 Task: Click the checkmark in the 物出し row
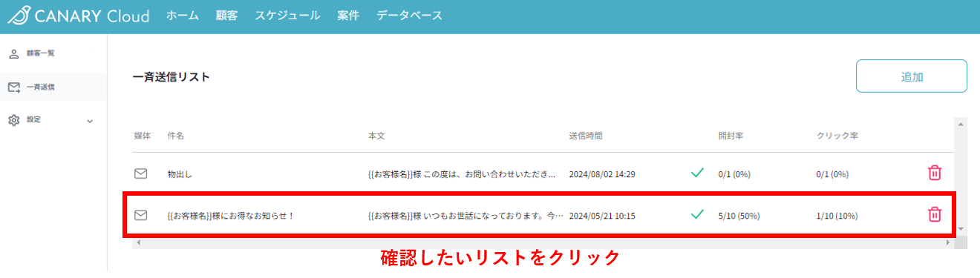pos(697,173)
